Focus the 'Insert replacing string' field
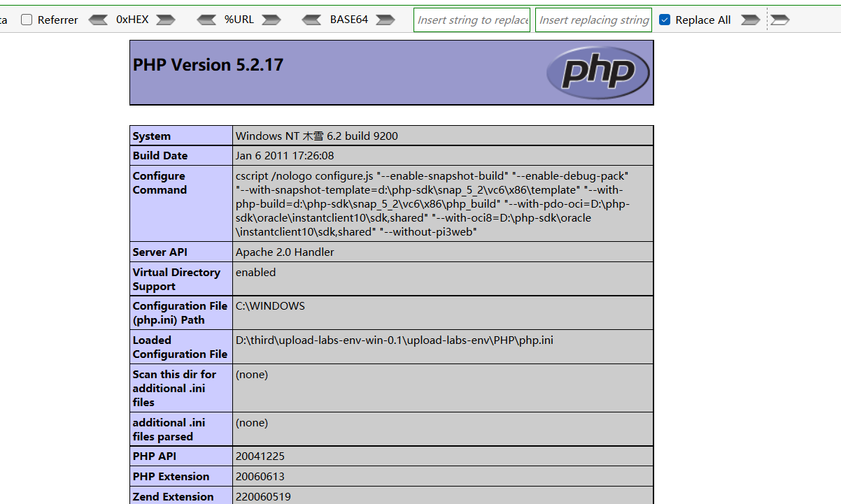The height and width of the screenshot is (504, 841). click(594, 20)
